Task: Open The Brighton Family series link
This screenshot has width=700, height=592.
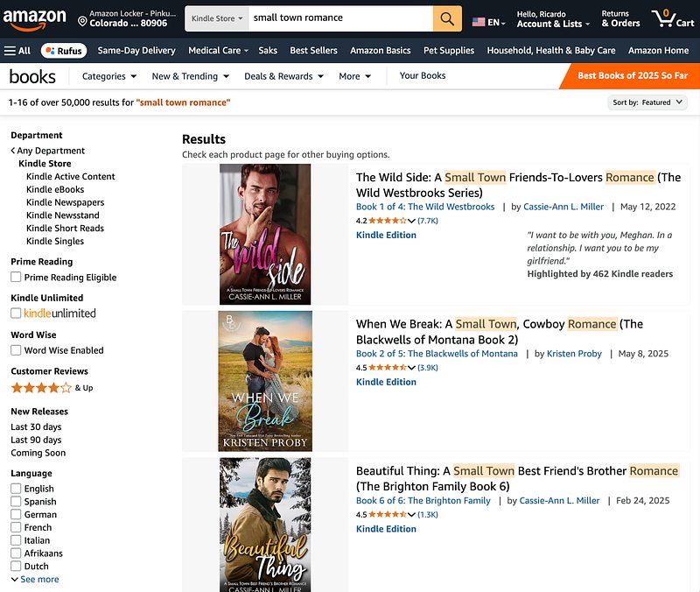Action: (423, 500)
